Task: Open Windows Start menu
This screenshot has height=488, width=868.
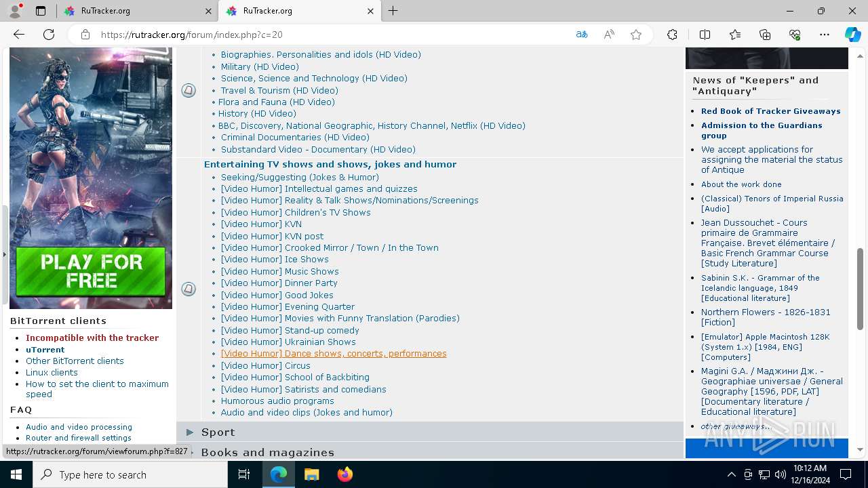Action: [x=16, y=474]
